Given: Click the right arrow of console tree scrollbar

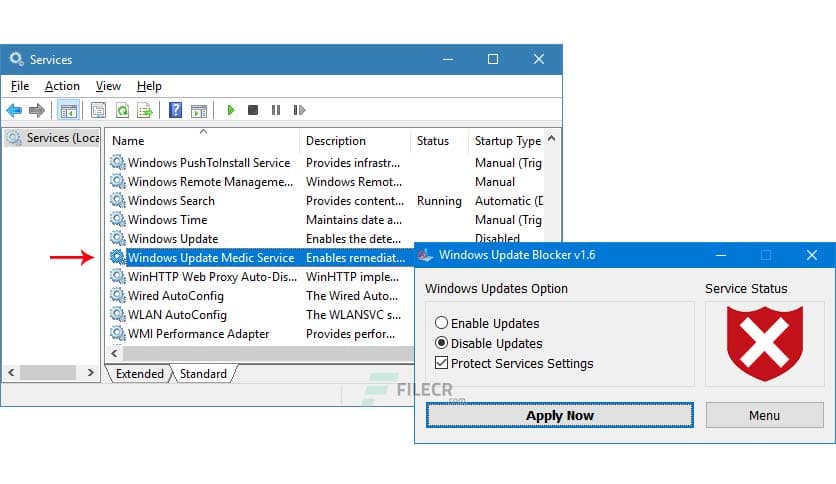Looking at the screenshot, I should [x=91, y=373].
